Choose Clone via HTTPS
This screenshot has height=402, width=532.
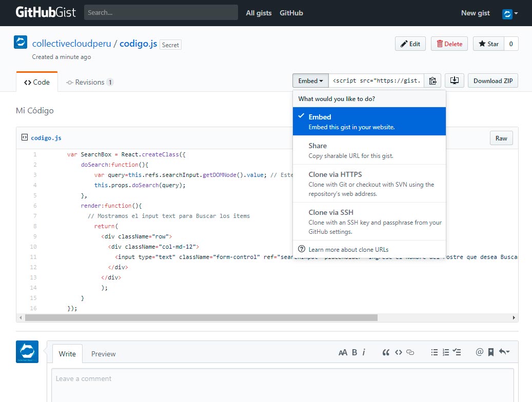[x=369, y=184]
